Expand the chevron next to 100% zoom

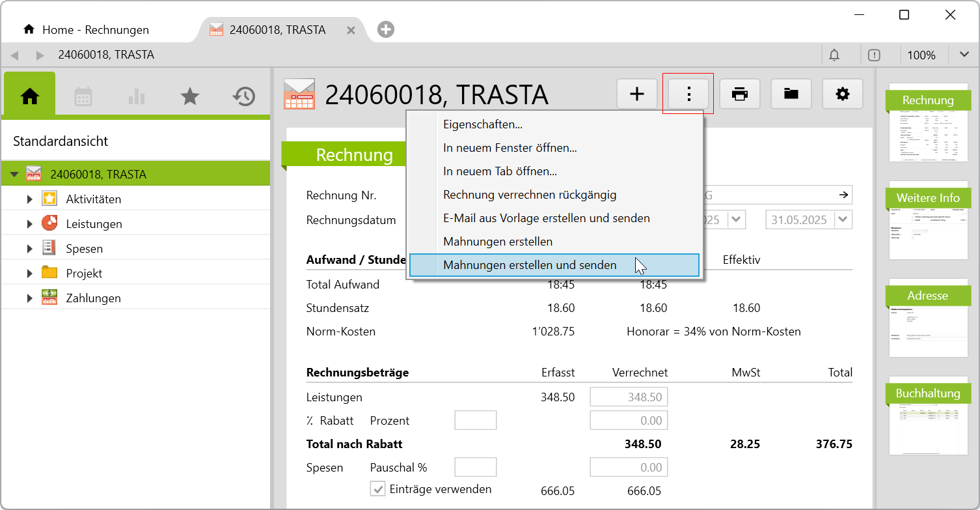(x=964, y=55)
